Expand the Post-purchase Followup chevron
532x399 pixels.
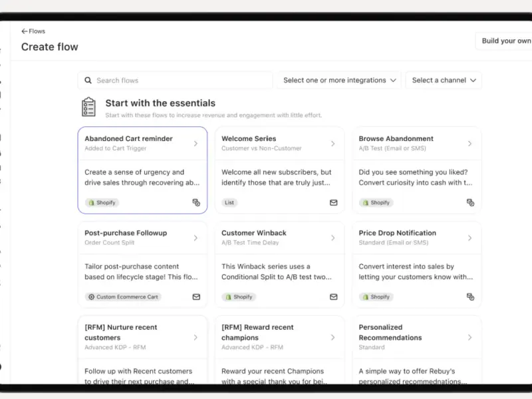pyautogui.click(x=196, y=238)
